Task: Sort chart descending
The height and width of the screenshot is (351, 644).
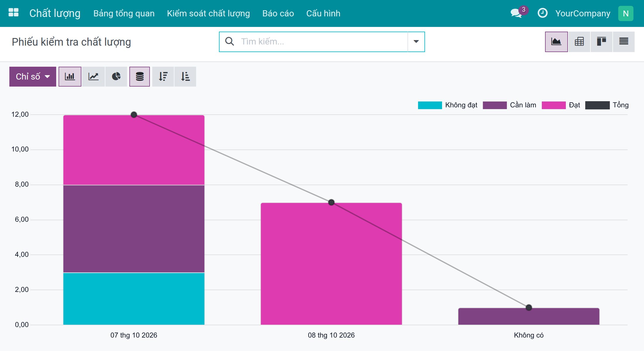Action: point(163,77)
